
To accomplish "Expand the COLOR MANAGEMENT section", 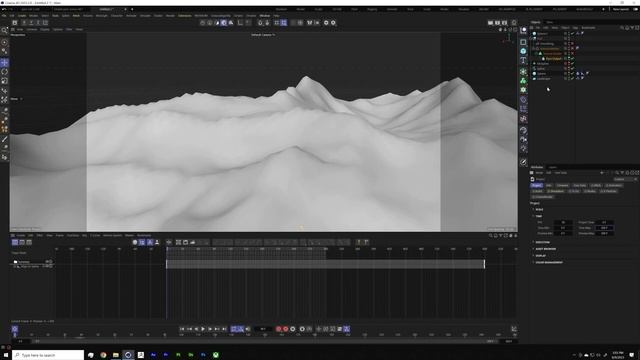I will pos(548,262).
